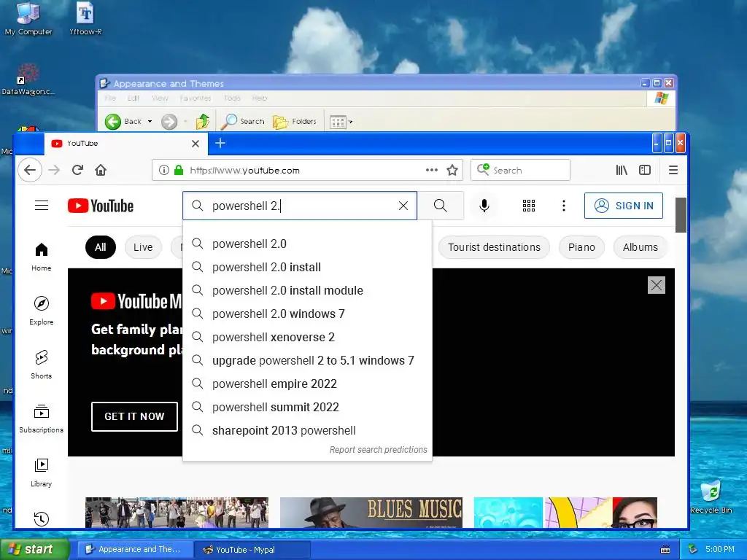This screenshot has width=747, height=560.
Task: Choose suggestion 'powershell 2.0 install module'
Action: (307, 290)
